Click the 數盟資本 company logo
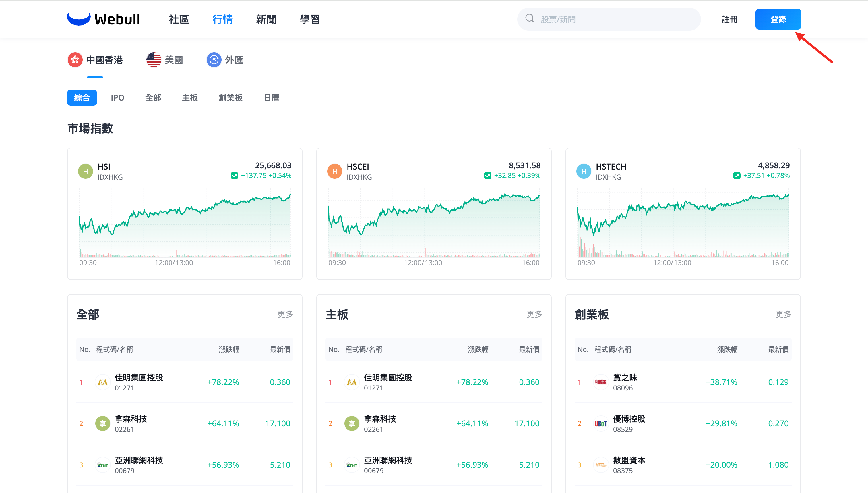Screen dimensions: 868x493 point(601,465)
